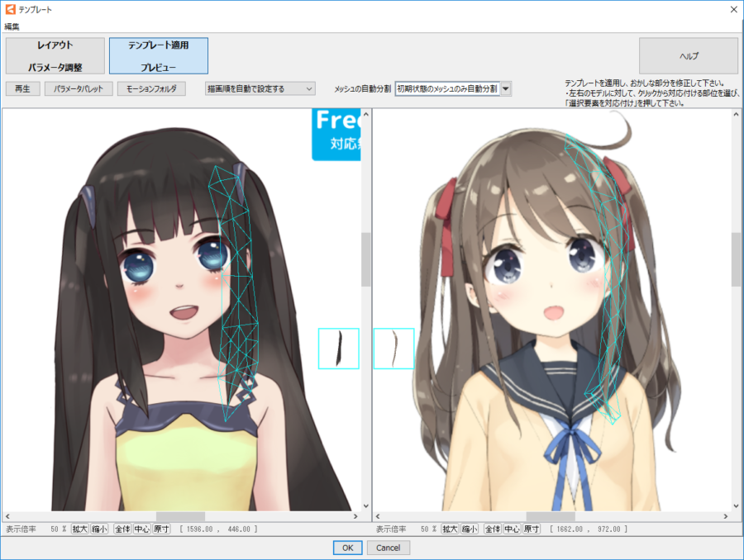This screenshot has height=560, width=744.
Task: Click the モーションフォルダ button
Action: click(x=151, y=88)
